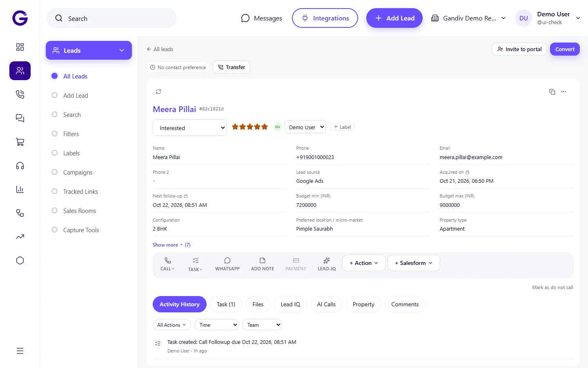Open the All Actions filter dropdown
588x368 pixels.
[171, 325]
